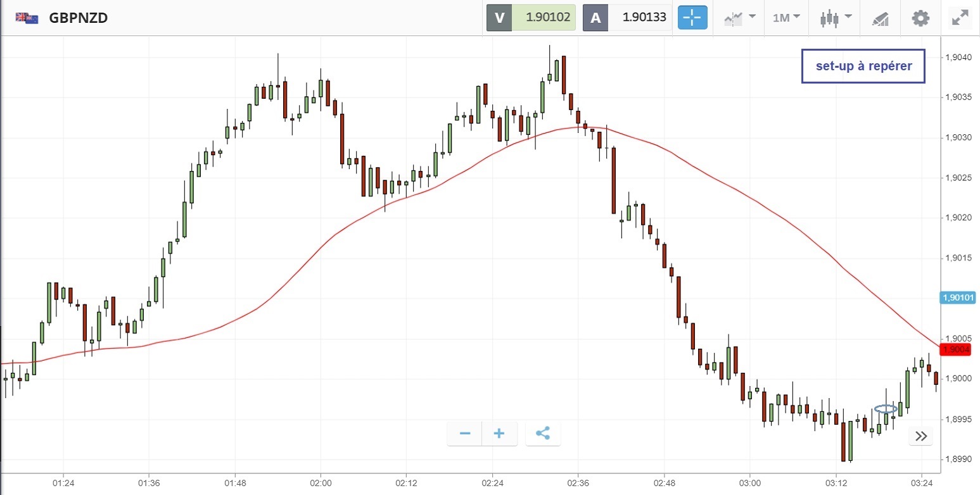Open the 1M timeframe dropdown
Image resolution: width=980 pixels, height=495 pixels.
click(x=786, y=18)
